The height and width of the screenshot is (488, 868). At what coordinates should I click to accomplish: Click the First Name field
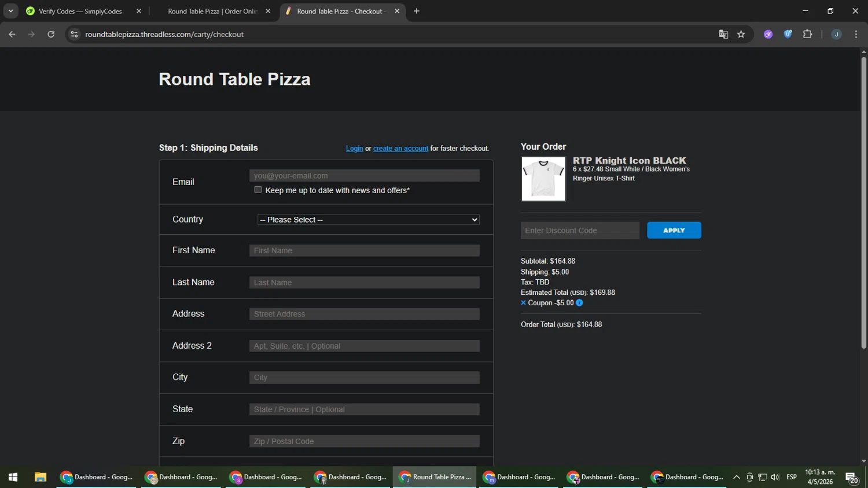tap(365, 250)
